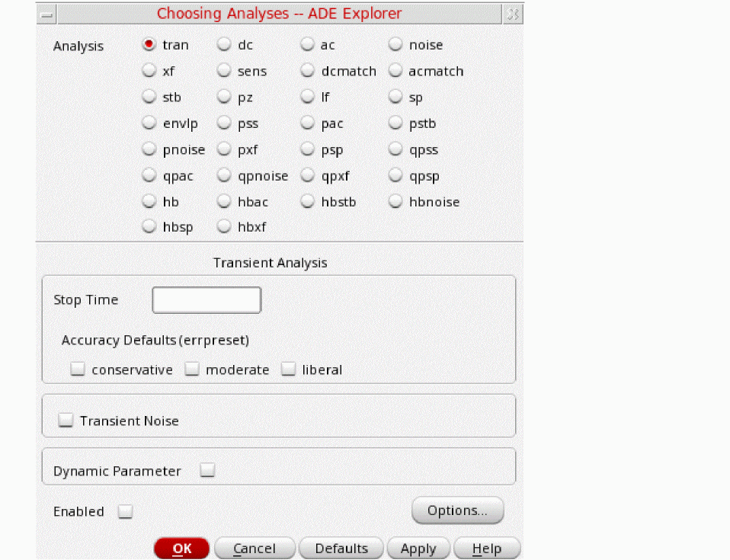Select the dc analysis radio button
Viewport: 730px width, 560px height.
(x=224, y=45)
